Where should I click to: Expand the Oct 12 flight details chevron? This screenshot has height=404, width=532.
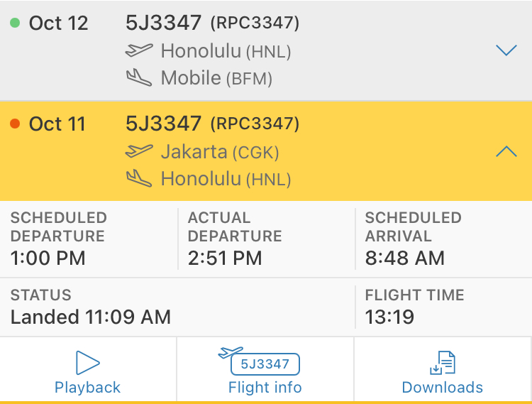(x=506, y=50)
